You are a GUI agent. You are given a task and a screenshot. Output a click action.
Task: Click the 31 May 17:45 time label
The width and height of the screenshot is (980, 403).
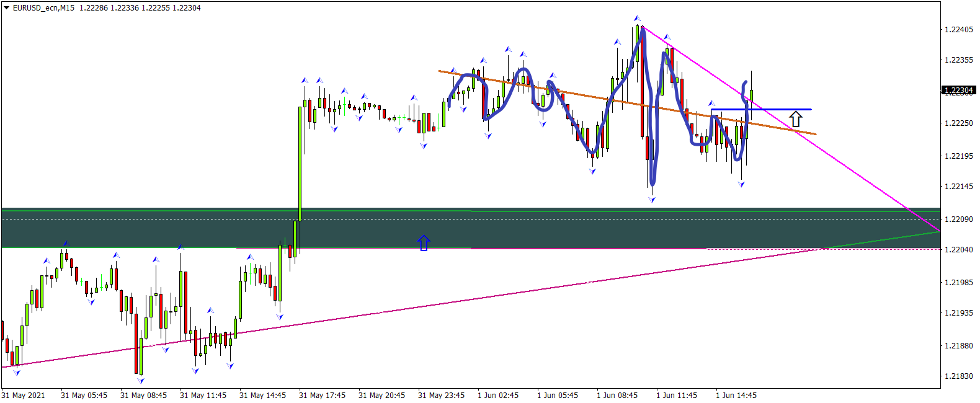click(322, 395)
